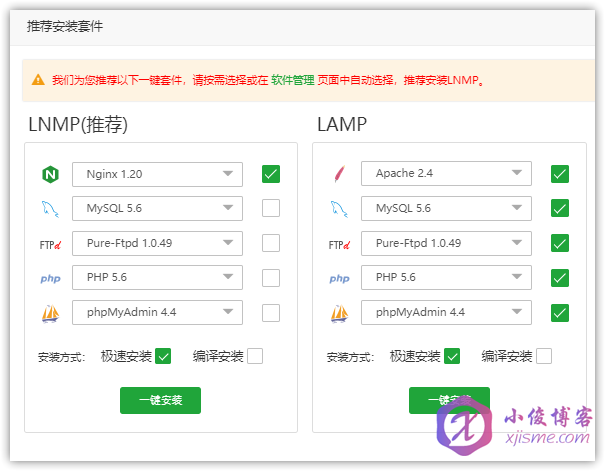Uncheck the Nginx 1.20 checkbox

271,174
